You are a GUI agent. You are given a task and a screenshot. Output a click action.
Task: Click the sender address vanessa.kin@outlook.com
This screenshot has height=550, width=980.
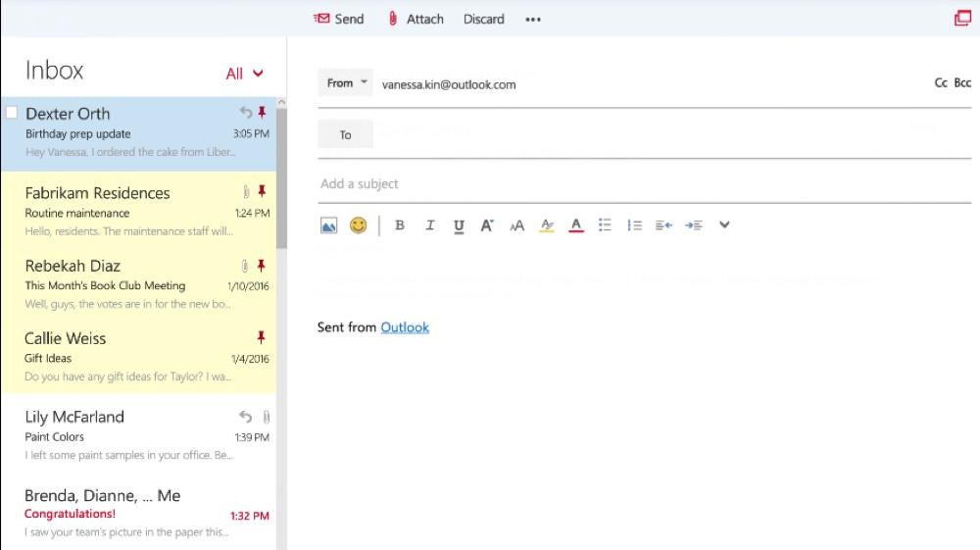449,84
